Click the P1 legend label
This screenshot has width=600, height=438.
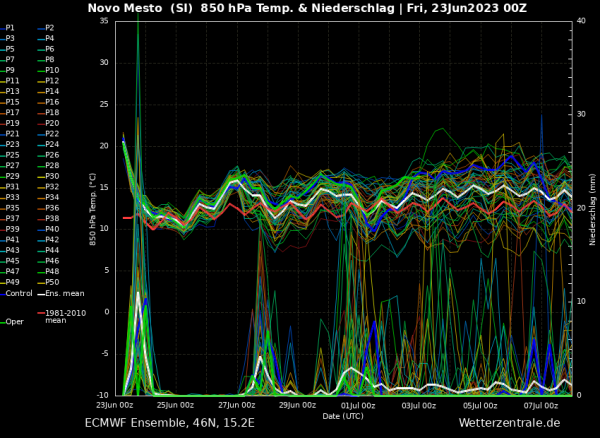(x=10, y=28)
